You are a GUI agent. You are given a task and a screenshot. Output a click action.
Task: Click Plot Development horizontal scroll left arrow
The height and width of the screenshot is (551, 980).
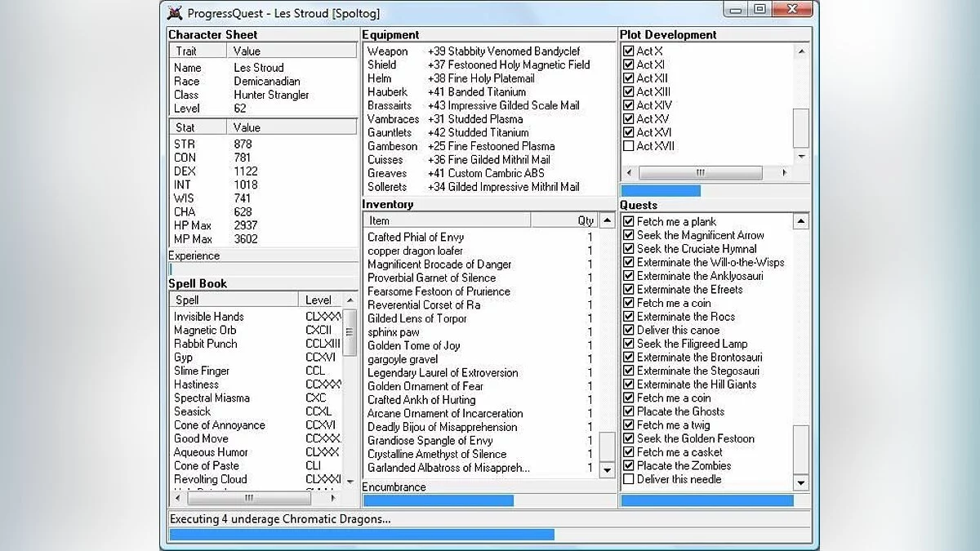point(629,173)
